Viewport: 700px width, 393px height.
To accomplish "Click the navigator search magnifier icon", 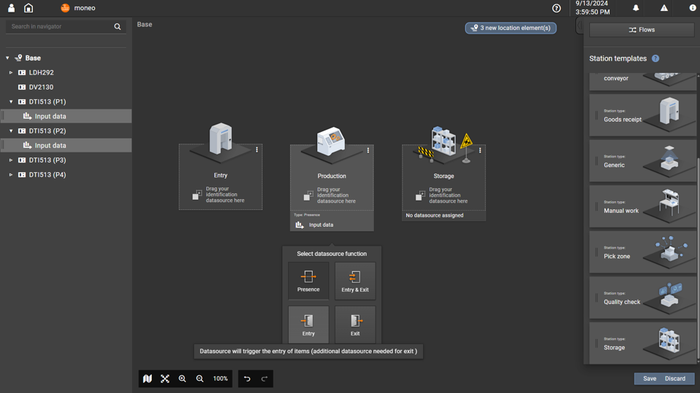I will [117, 27].
